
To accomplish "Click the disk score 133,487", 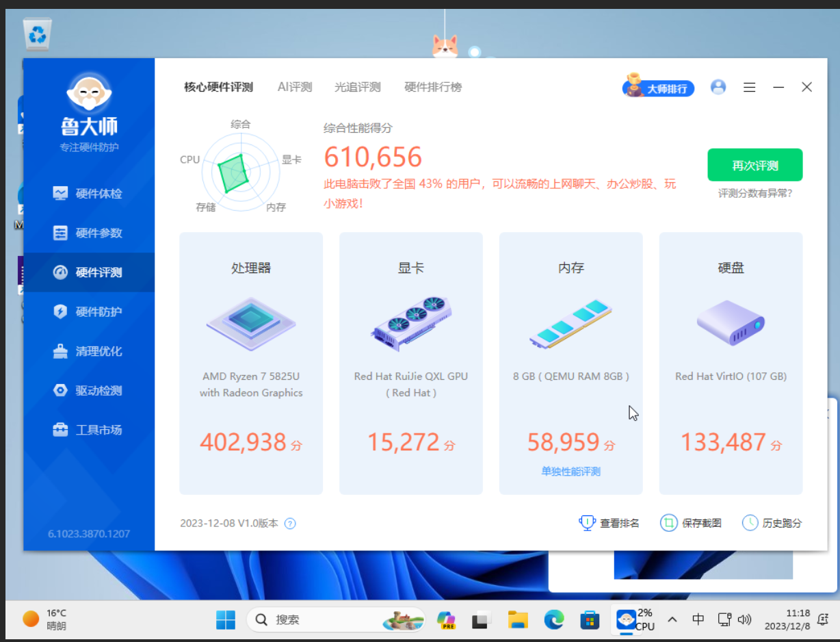I will point(723,442).
